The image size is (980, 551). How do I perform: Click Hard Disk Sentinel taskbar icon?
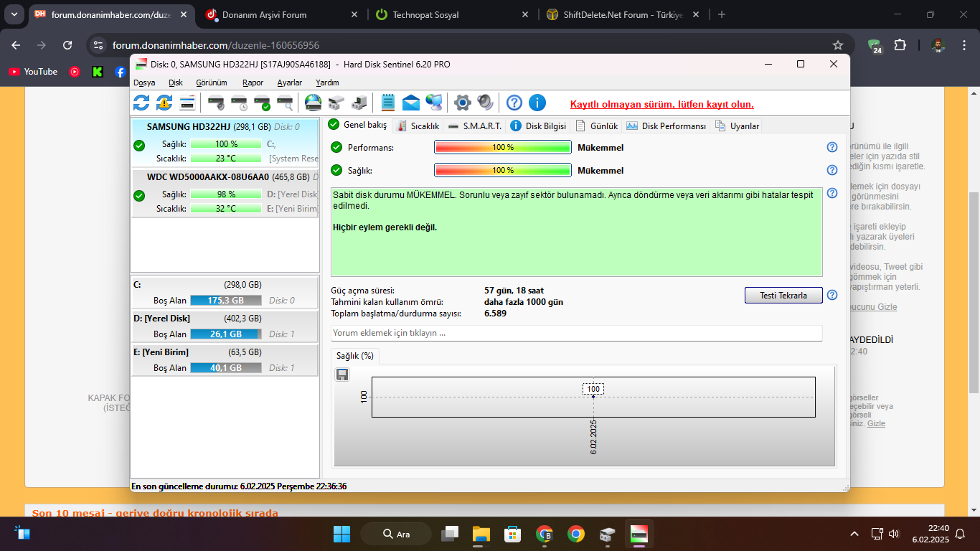tap(639, 534)
